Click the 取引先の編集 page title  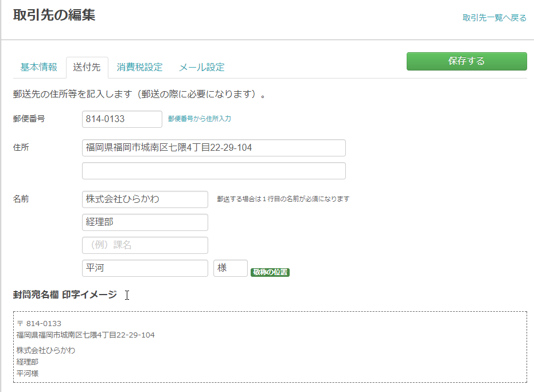[x=54, y=15]
